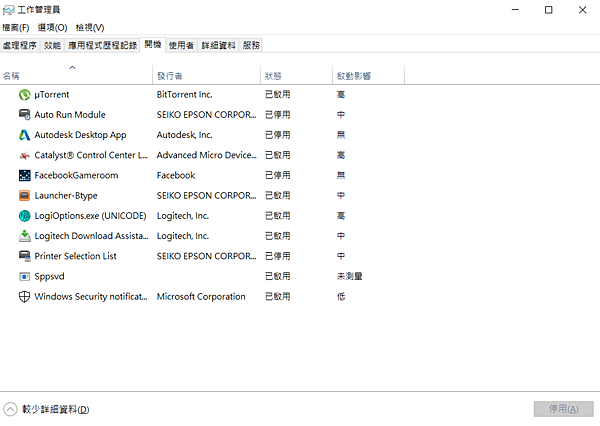Select the 開機 tab
600x426 pixels.
pos(153,44)
